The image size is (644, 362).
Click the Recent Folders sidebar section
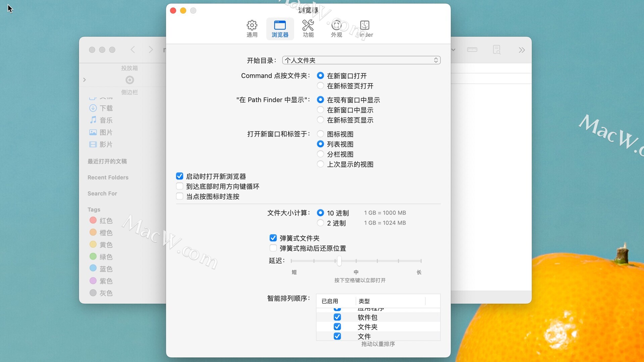coord(108,177)
